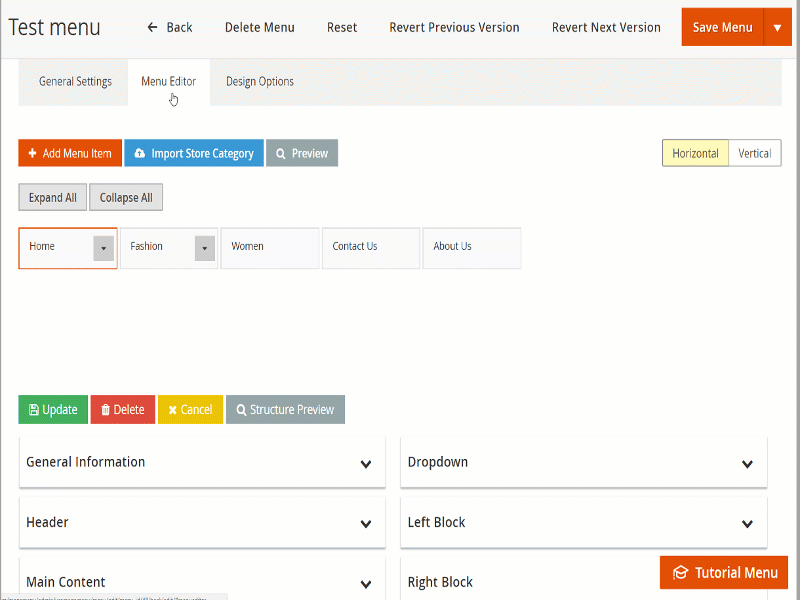Open the Preview with magnifier icon
Screen dimensions: 800x600
[302, 153]
